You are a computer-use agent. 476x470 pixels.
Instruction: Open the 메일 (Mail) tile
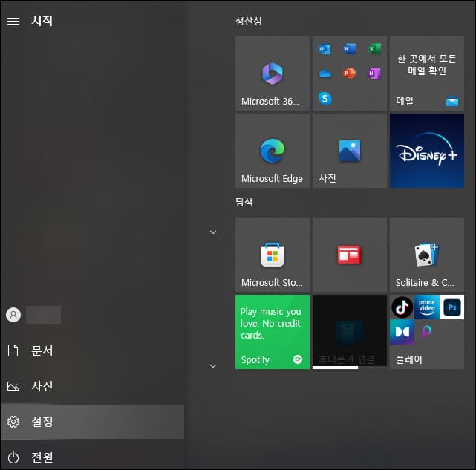point(427,74)
